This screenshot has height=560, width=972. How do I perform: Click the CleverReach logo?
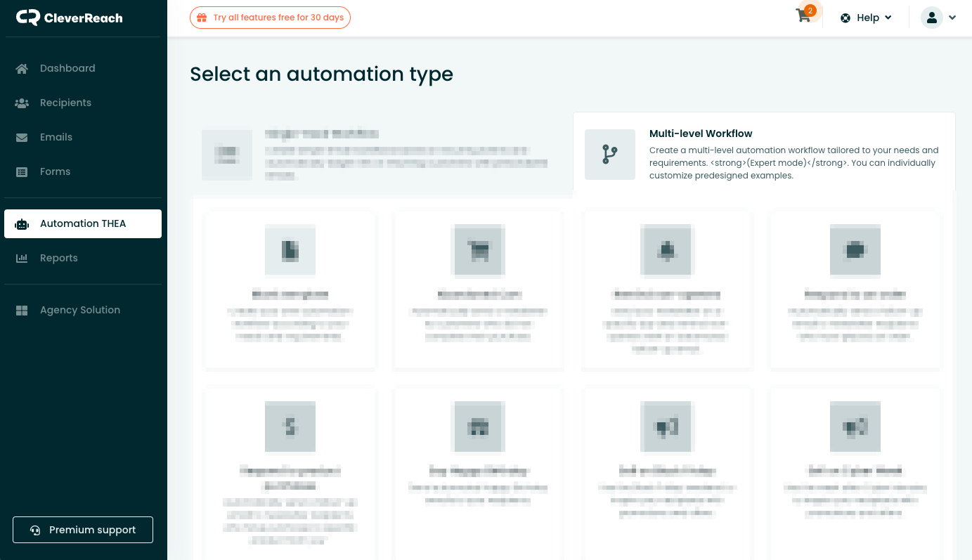pos(68,18)
